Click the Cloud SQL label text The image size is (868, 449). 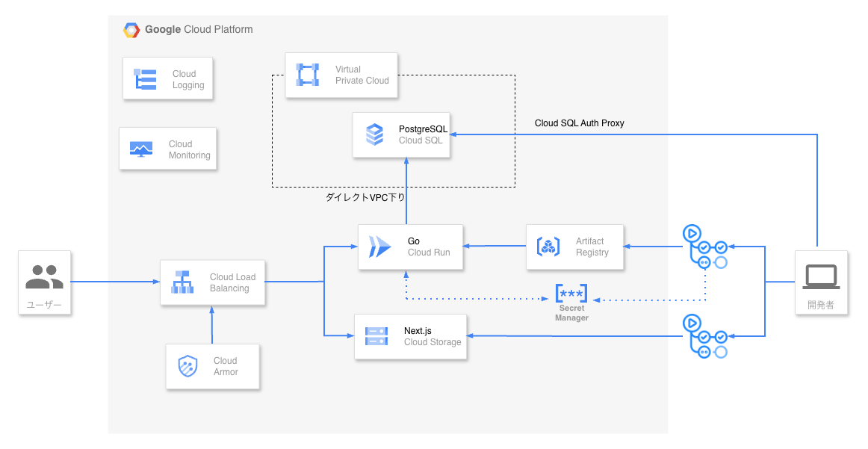point(421,140)
